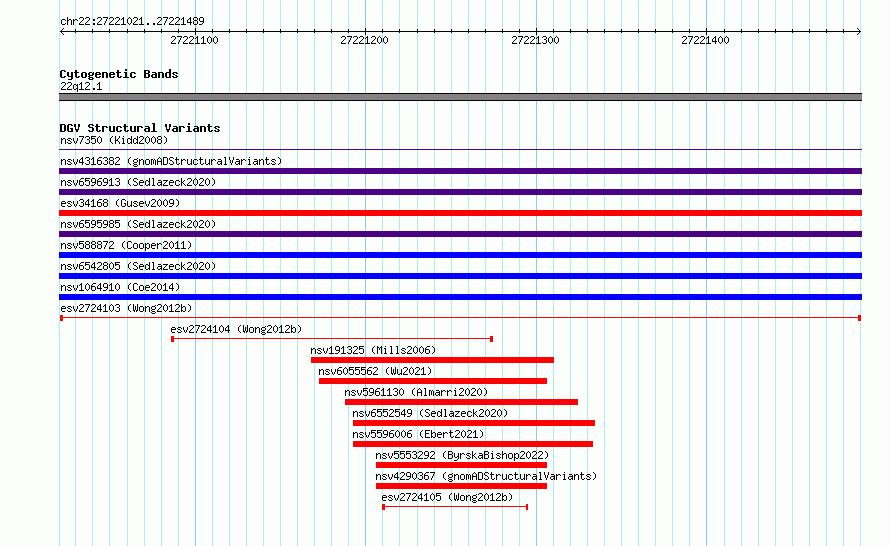
Task: Select the blue nsv588872 variant bar
Action: (x=460, y=255)
